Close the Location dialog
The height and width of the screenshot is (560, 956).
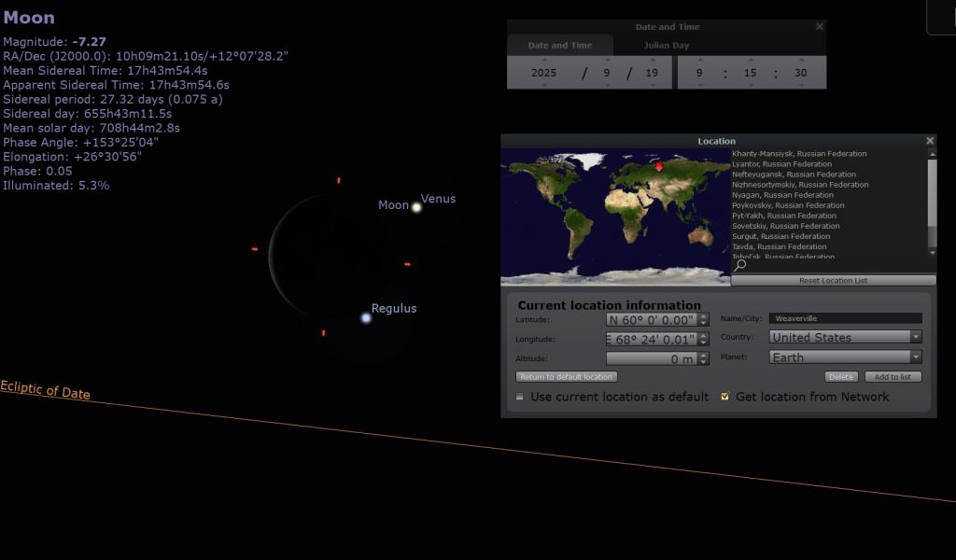coord(929,141)
